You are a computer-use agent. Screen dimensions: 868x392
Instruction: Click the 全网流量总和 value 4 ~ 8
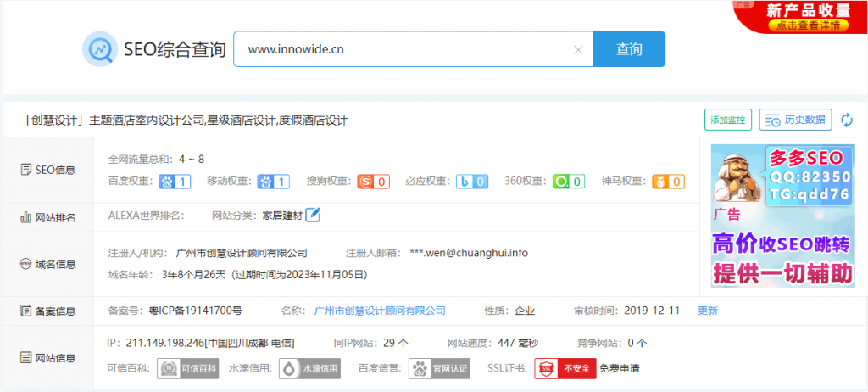[x=192, y=160]
